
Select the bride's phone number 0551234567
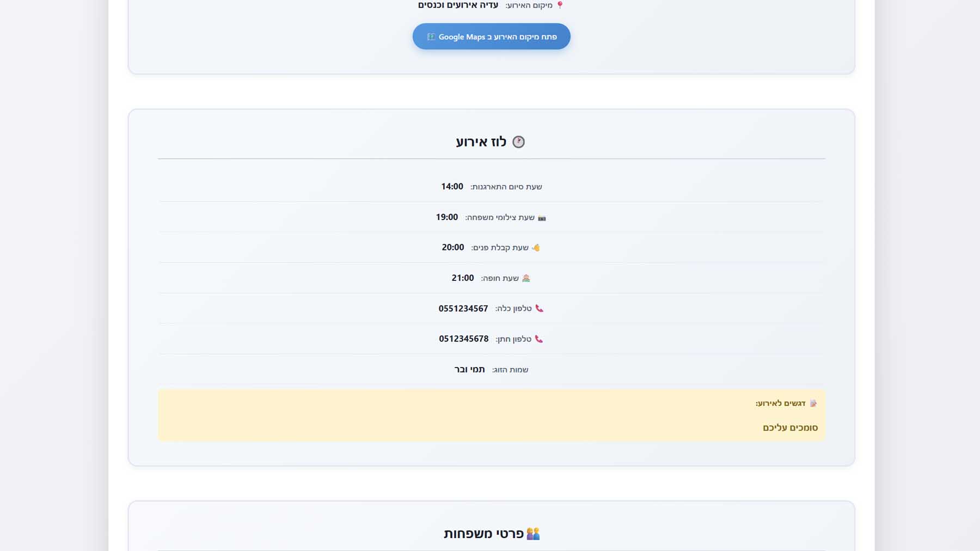[x=463, y=309]
